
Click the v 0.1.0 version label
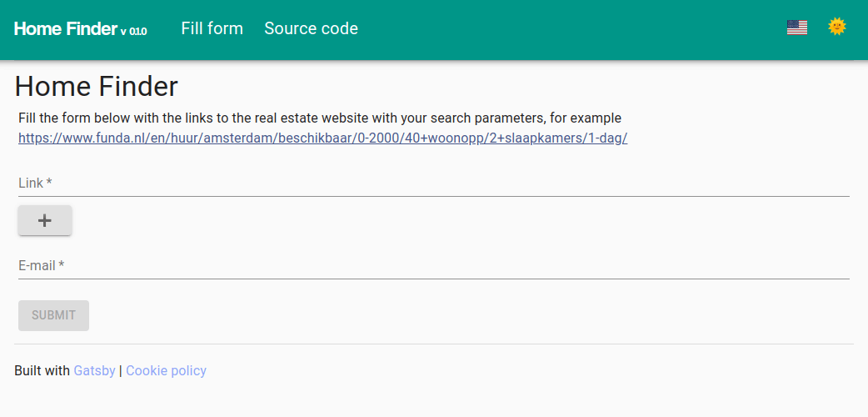pyautogui.click(x=133, y=32)
